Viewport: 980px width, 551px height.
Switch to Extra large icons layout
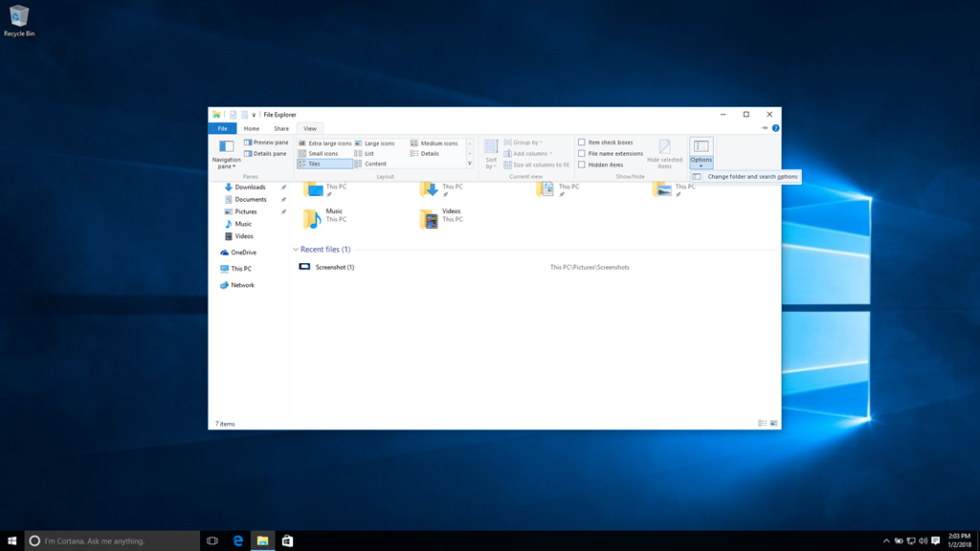tap(324, 143)
